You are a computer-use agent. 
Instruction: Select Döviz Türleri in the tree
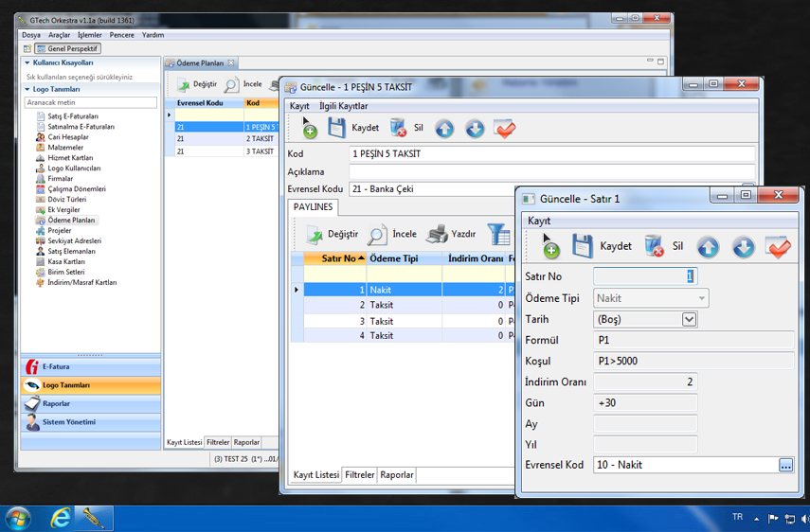tap(66, 200)
